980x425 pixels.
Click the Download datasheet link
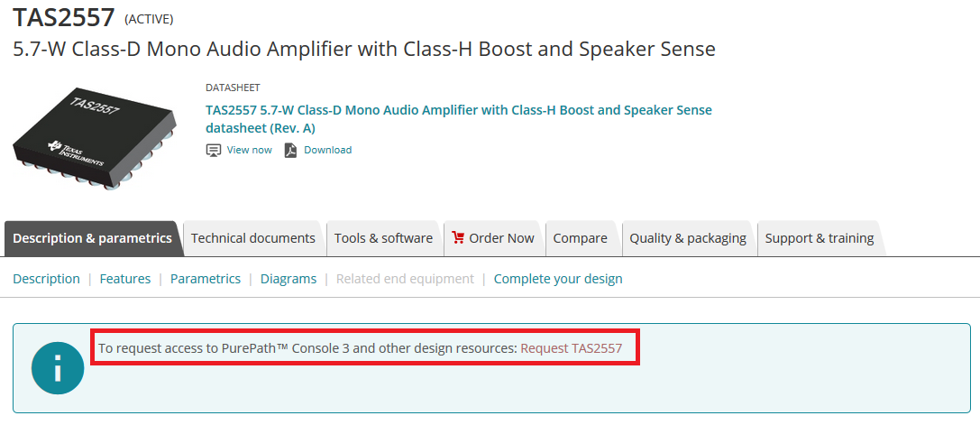[327, 150]
